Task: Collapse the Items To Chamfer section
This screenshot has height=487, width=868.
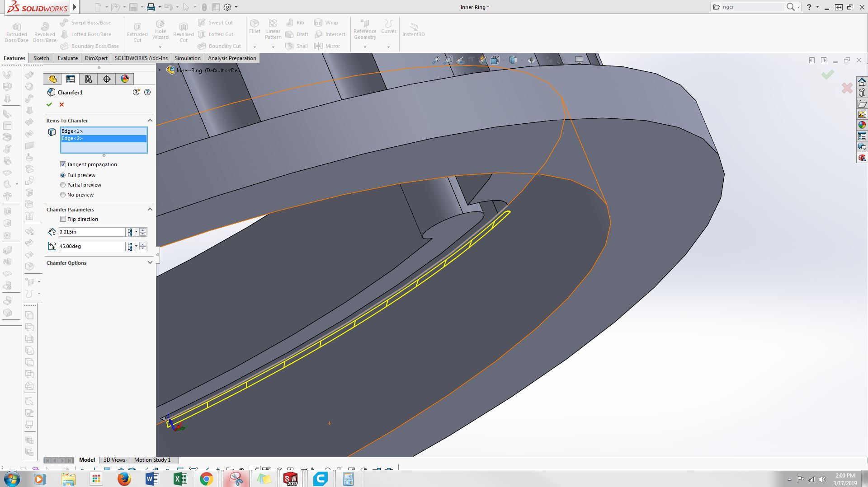Action: click(150, 121)
